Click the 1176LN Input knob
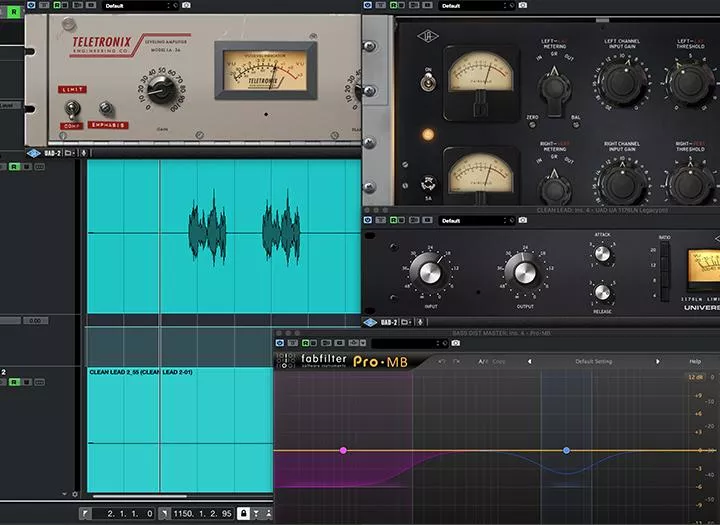This screenshot has height=525, width=720. click(430, 273)
